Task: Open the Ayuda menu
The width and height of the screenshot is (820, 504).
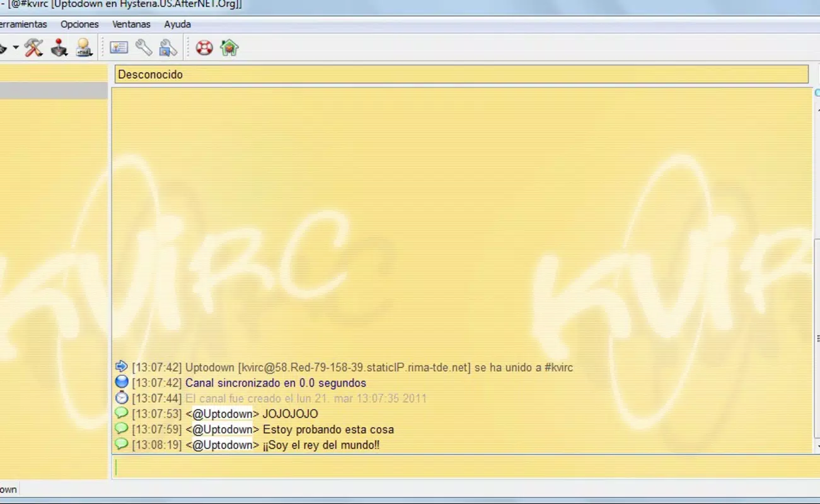Action: coord(177,25)
